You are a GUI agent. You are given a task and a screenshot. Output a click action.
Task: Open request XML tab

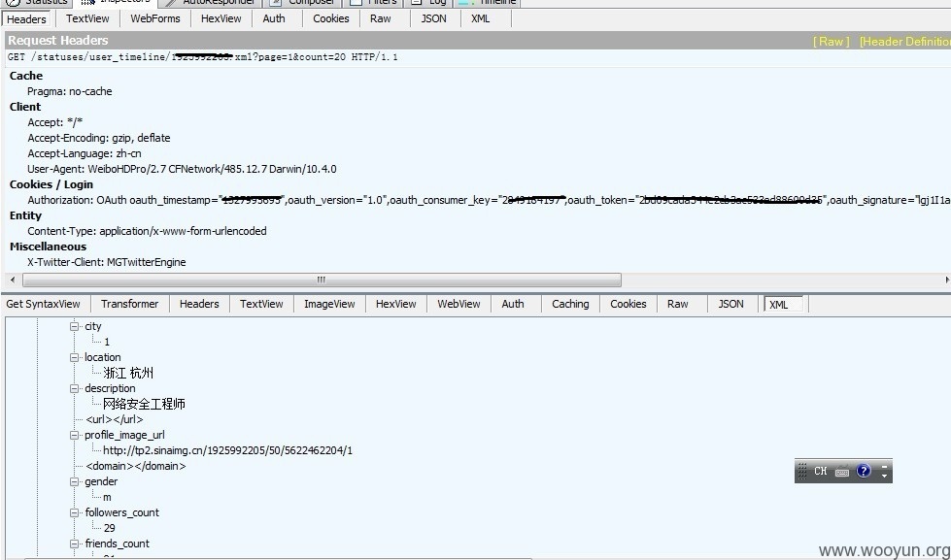(x=480, y=18)
